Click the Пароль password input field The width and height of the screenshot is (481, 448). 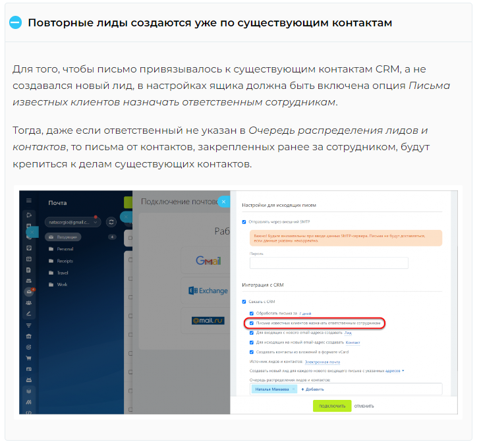pos(329,263)
